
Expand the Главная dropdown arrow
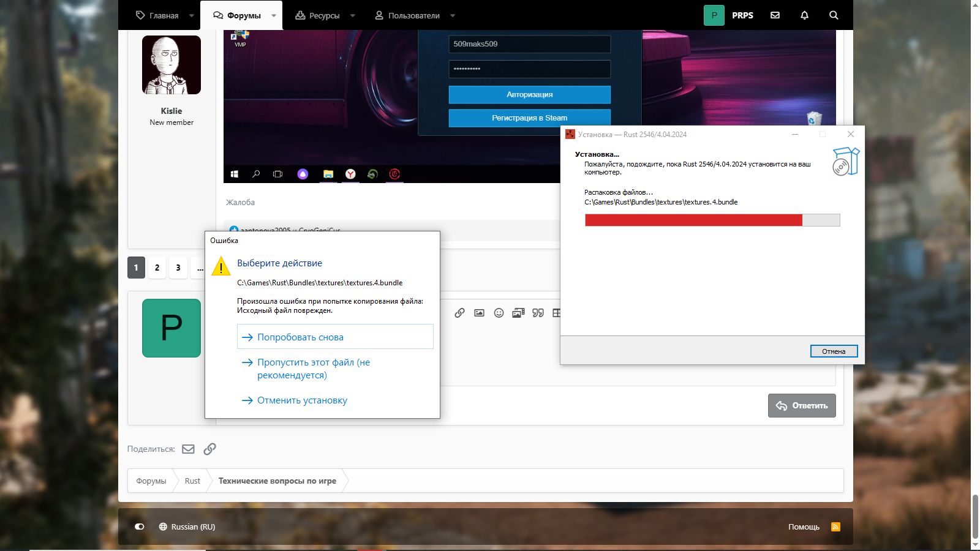click(x=192, y=16)
